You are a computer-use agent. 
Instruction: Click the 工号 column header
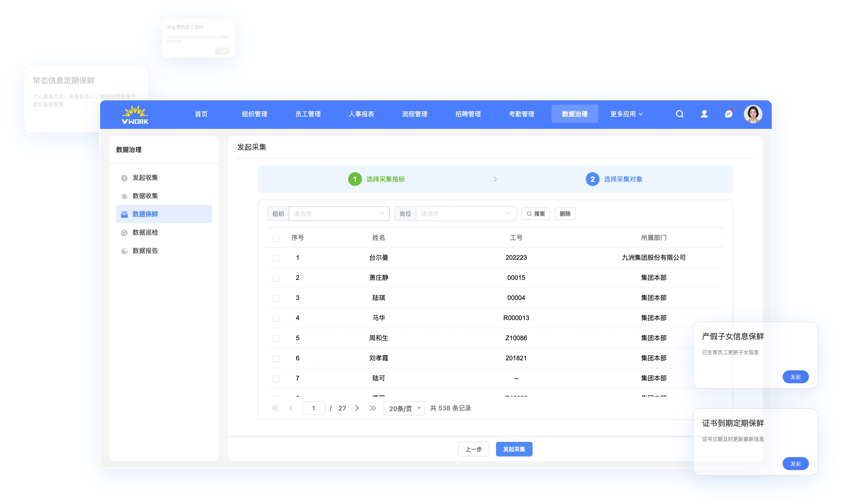[x=516, y=238]
